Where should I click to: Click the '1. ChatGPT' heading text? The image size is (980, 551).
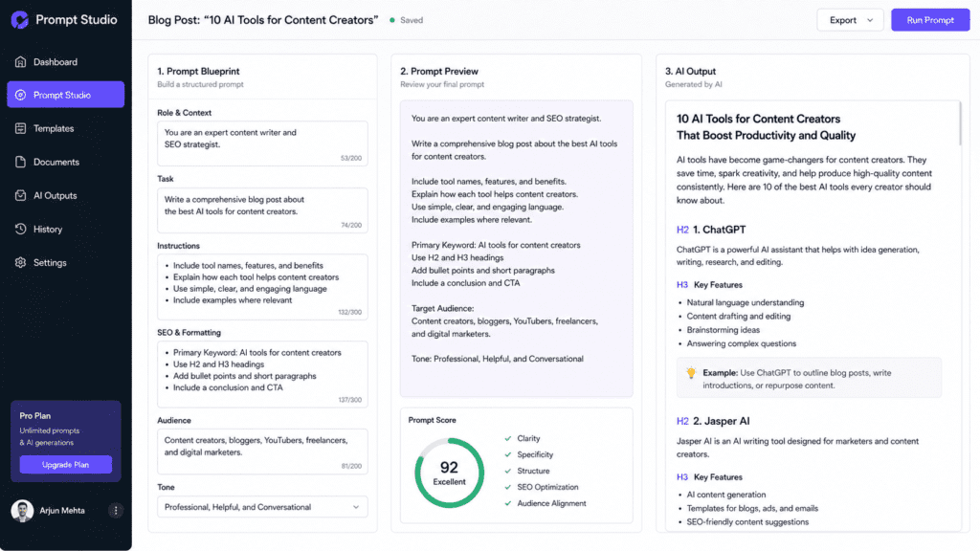coord(719,230)
